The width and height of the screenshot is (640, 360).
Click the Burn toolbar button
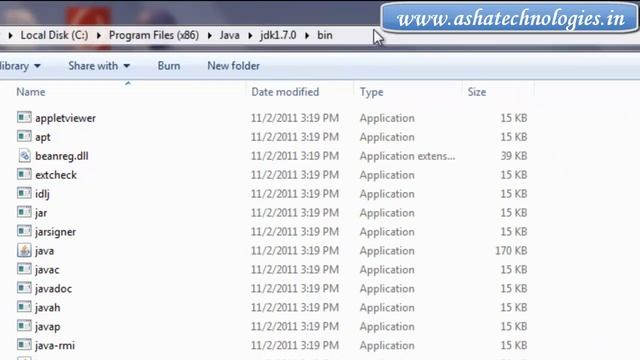169,66
